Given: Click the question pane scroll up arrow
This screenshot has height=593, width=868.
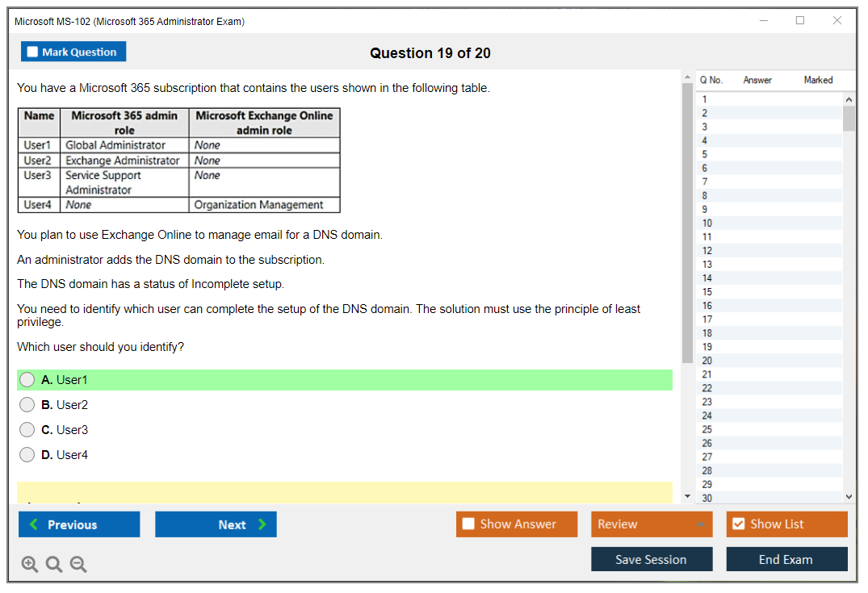Looking at the screenshot, I should (687, 77).
